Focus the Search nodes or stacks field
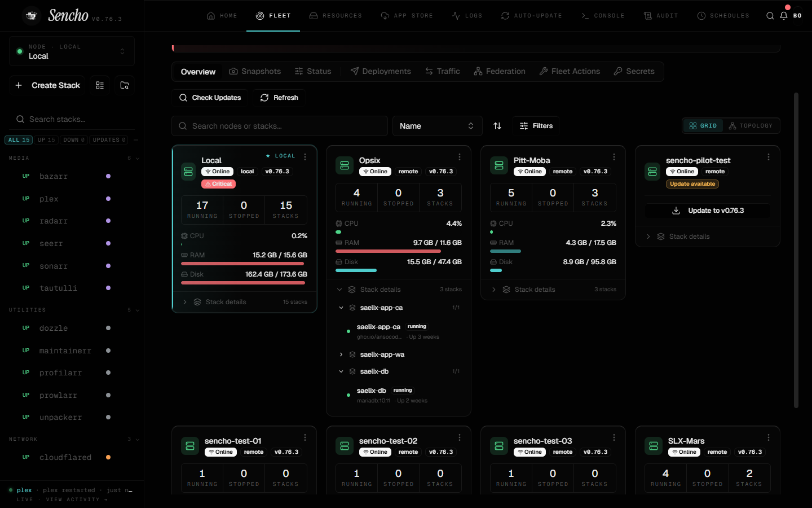Screen dimensions: 812x508 pyautogui.click(x=280, y=126)
